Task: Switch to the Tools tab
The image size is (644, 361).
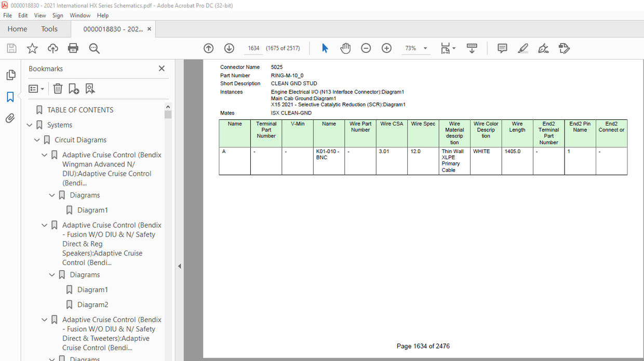Action: click(x=49, y=29)
